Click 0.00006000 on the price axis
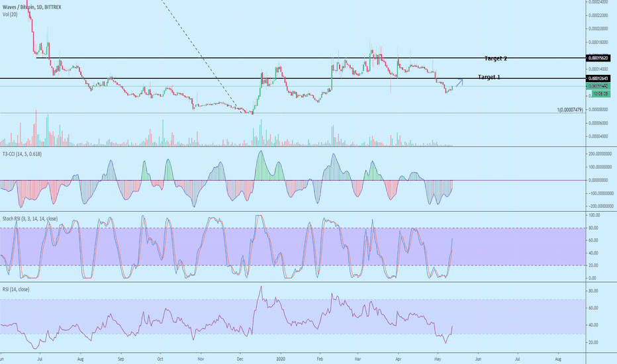The width and height of the screenshot is (617, 364). pos(599,123)
